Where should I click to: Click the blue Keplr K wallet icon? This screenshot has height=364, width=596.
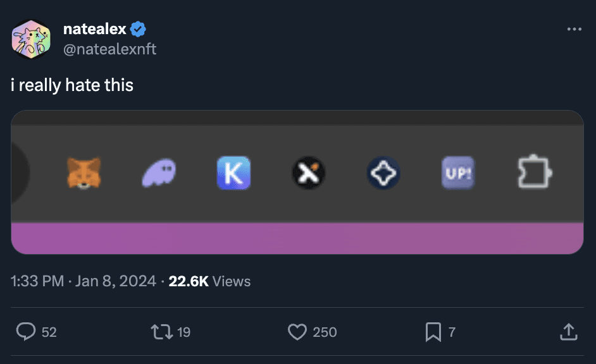point(234,173)
